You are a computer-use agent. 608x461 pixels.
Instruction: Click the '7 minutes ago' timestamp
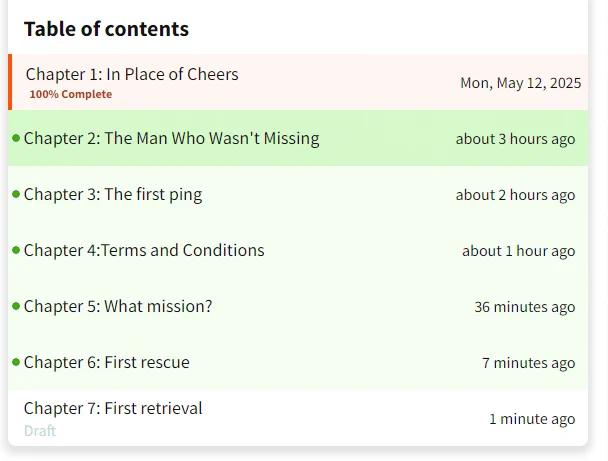pos(529,363)
